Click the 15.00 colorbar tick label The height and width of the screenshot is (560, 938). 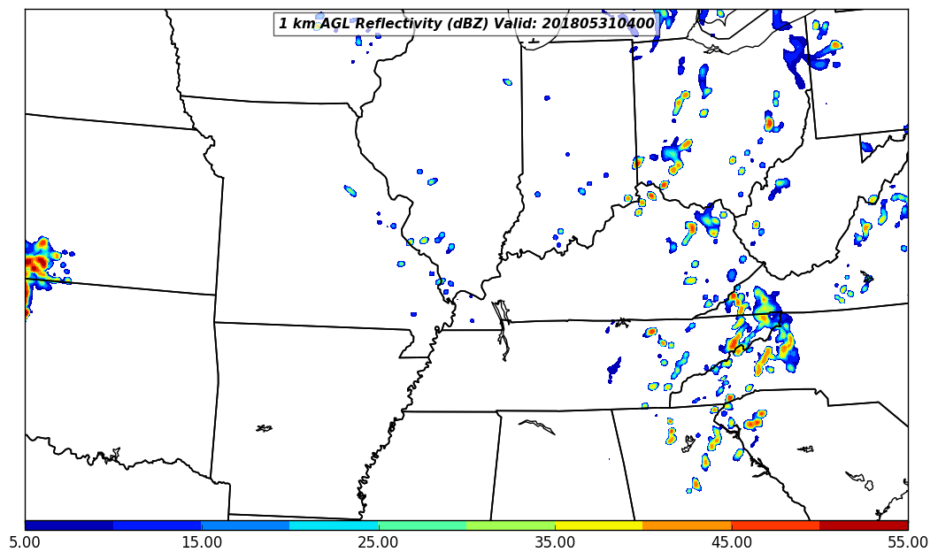[202, 542]
